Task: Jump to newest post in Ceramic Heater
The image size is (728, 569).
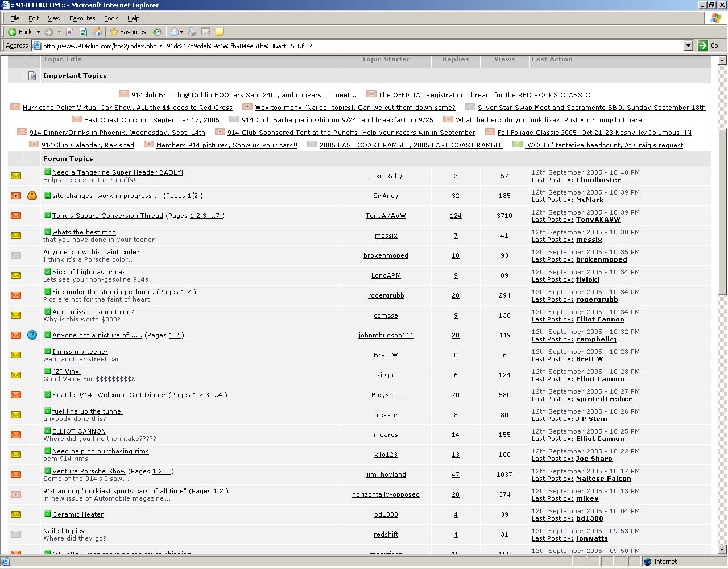Action: click(48, 514)
